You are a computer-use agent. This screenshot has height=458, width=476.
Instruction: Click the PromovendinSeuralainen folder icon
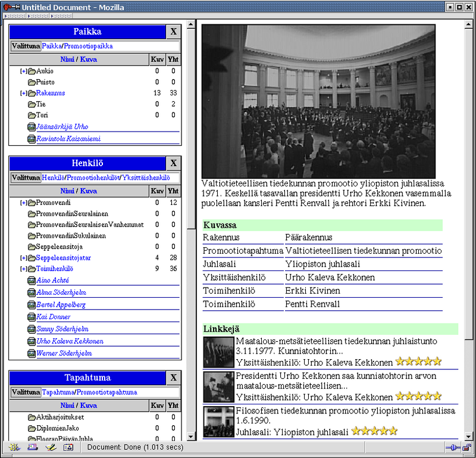point(32,214)
